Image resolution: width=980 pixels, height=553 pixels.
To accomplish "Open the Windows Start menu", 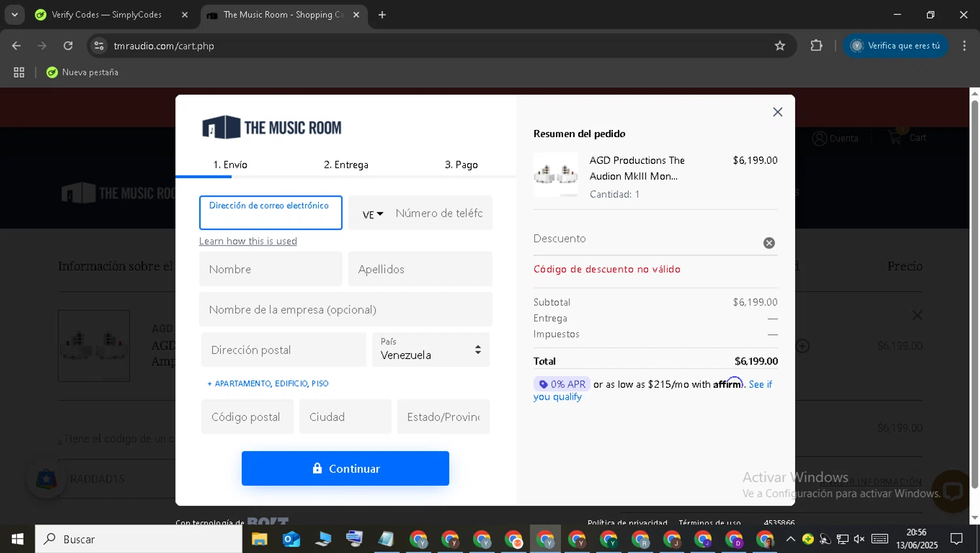I will pos(18,539).
